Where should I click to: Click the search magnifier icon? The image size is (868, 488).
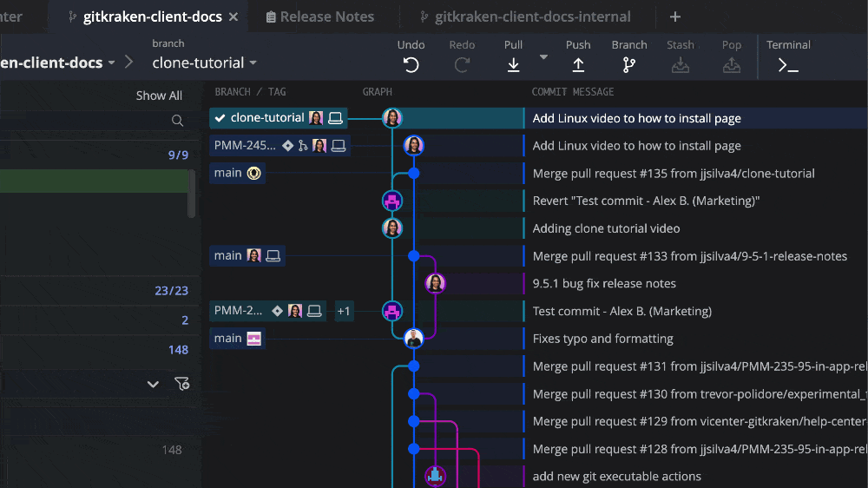[x=177, y=120]
